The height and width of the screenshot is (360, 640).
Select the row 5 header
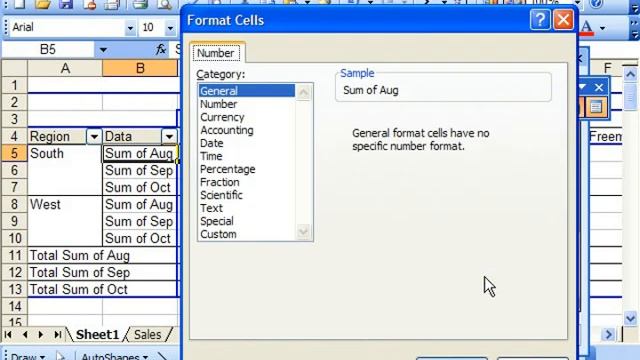(14, 153)
